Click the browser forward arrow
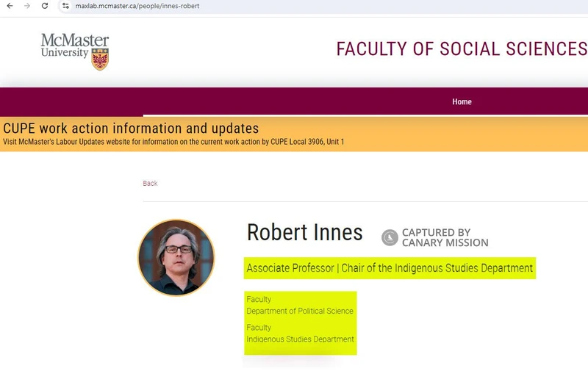Viewport: 588px width, 371px height. [27, 6]
